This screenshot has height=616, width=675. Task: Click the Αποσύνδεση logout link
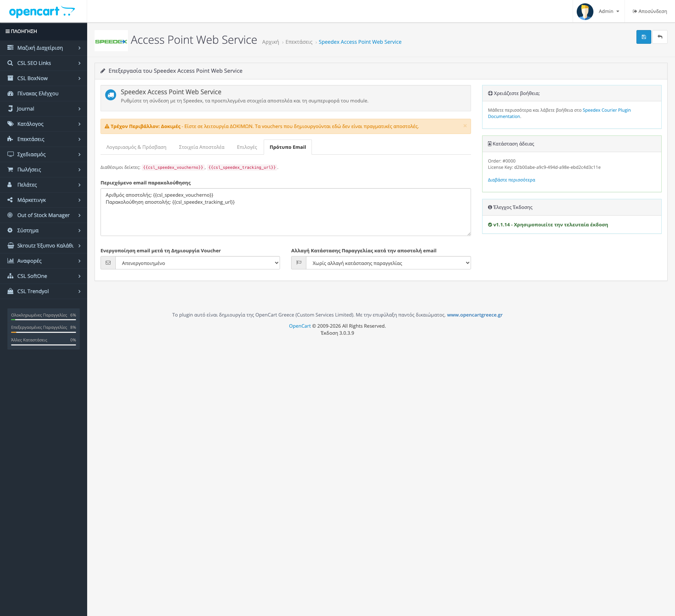(x=650, y=12)
